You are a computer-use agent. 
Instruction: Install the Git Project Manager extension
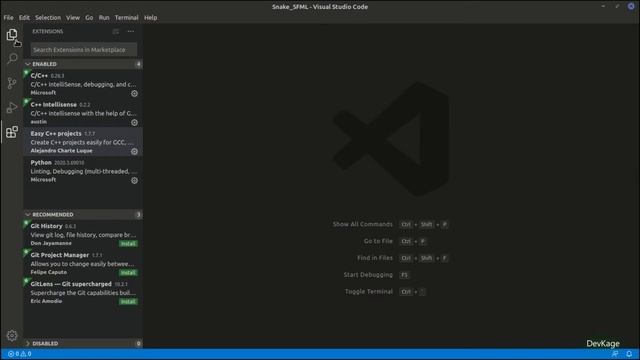(x=128, y=273)
